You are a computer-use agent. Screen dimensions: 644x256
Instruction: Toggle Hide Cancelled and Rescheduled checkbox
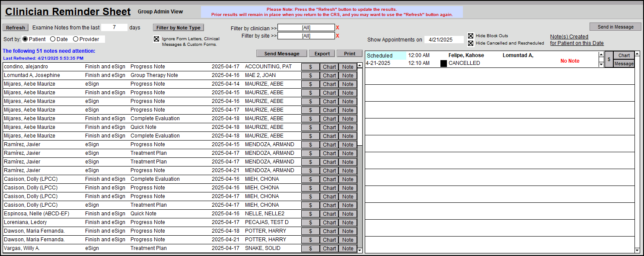click(471, 43)
